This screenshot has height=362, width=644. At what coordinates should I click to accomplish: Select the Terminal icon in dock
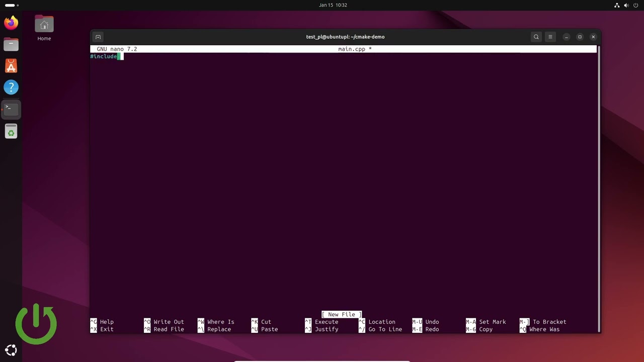point(11,109)
